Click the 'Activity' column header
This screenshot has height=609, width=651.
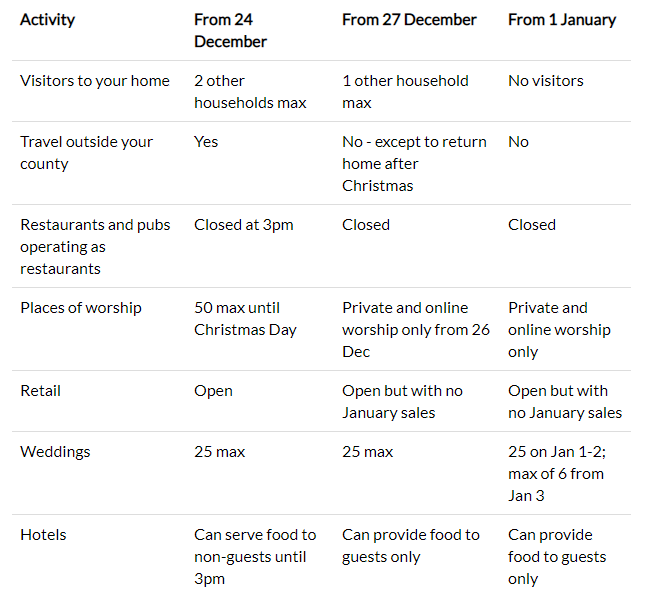48,20
